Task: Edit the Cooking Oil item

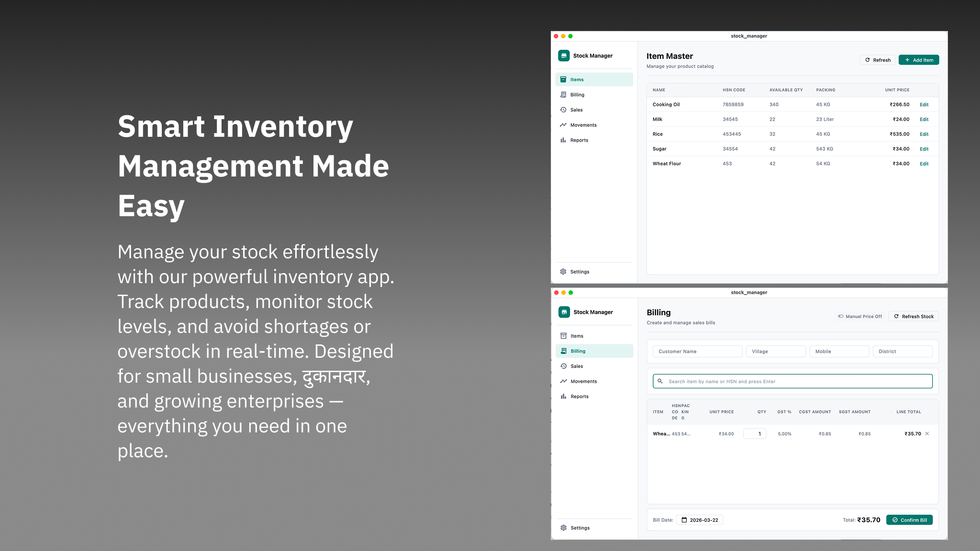Action: coord(924,104)
